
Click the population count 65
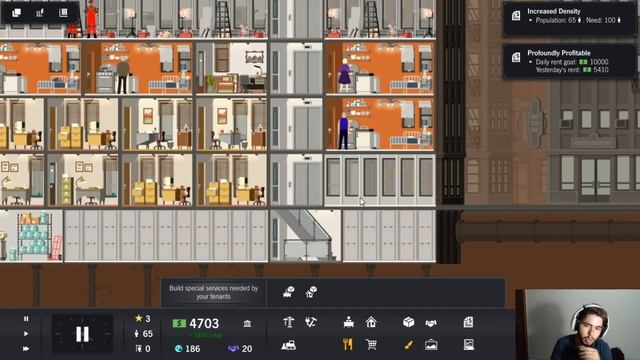click(144, 333)
